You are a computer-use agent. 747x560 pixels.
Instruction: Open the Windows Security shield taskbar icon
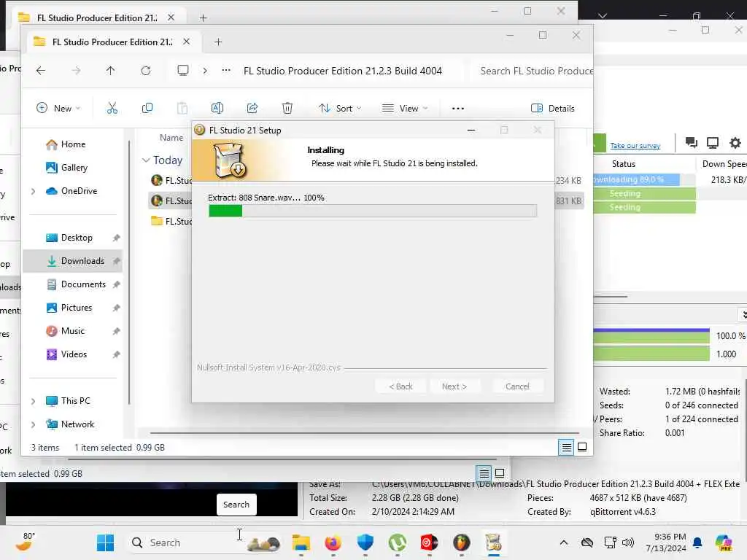[x=365, y=542]
